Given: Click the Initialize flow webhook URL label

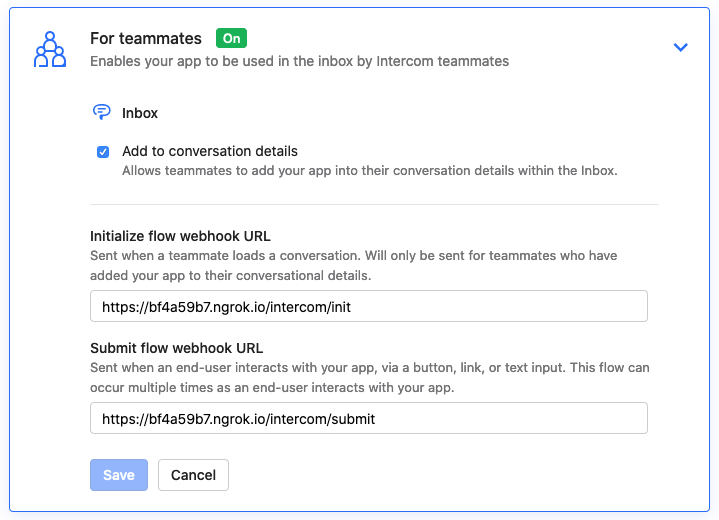Looking at the screenshot, I should (180, 237).
